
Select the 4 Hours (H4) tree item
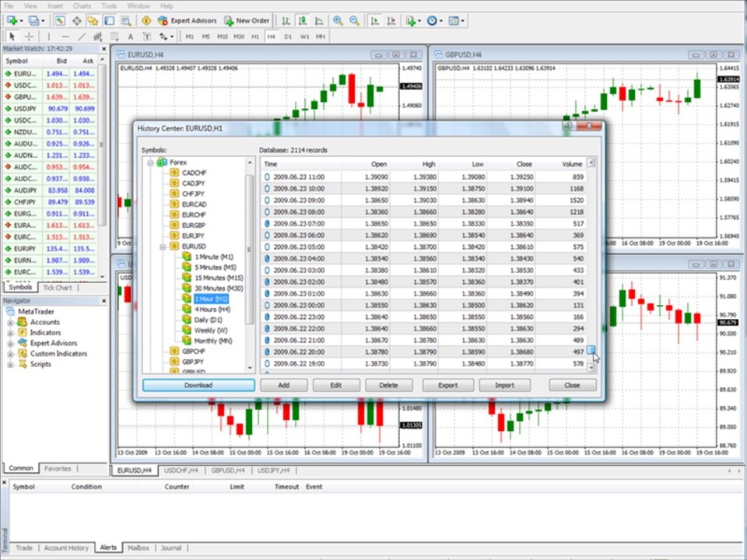tap(212, 310)
